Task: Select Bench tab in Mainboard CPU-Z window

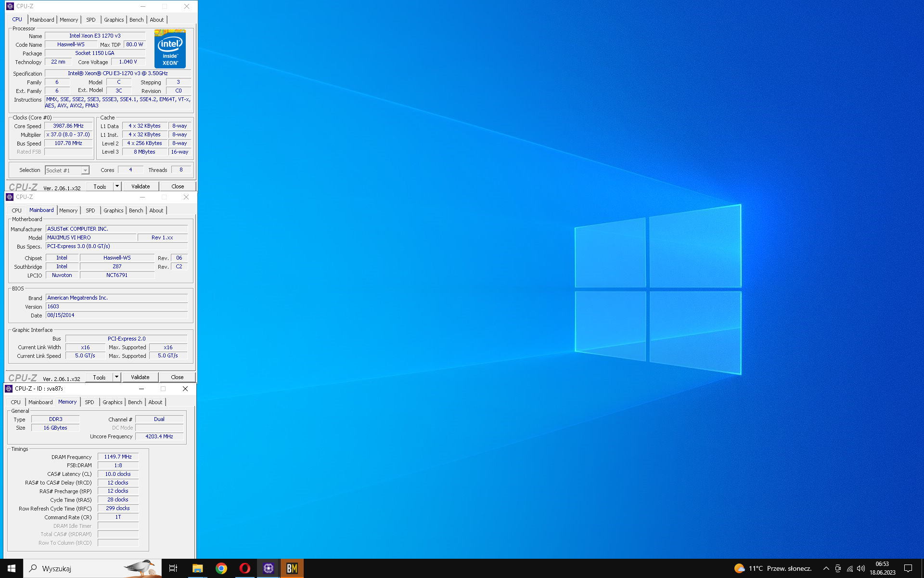Action: coord(136,210)
